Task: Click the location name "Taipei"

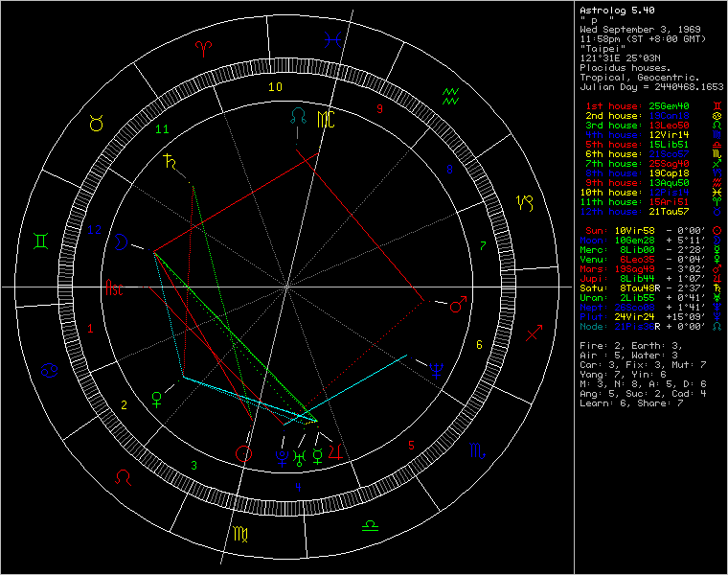Action: (603, 48)
